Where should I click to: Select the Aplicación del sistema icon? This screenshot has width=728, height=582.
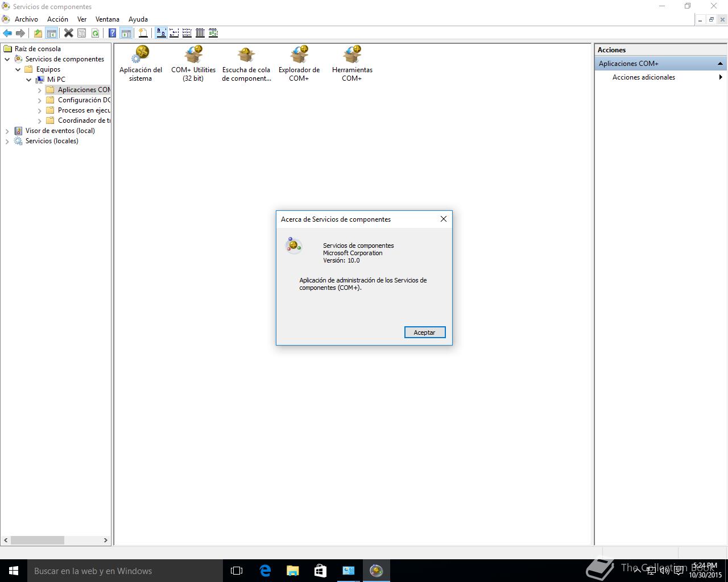[140, 64]
